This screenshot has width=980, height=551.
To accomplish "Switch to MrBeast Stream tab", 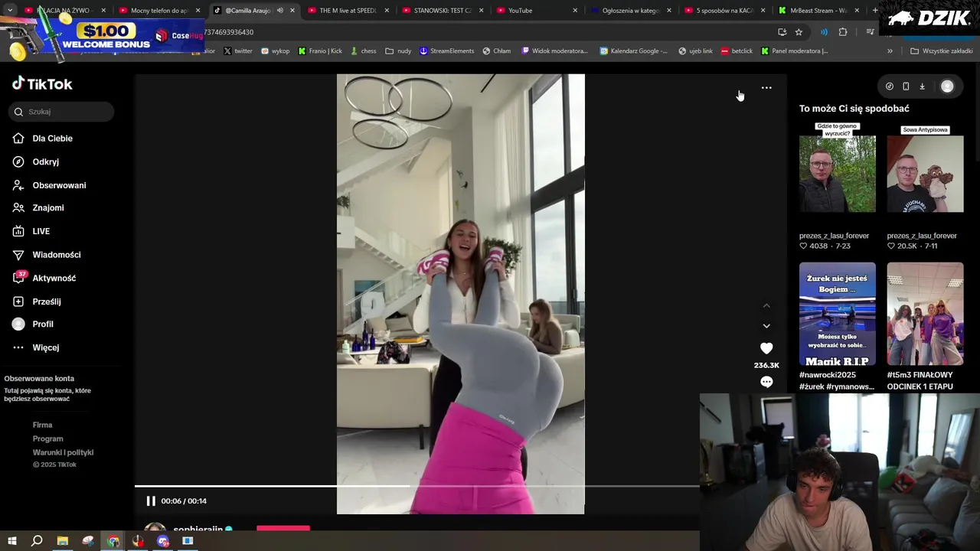I will (818, 11).
